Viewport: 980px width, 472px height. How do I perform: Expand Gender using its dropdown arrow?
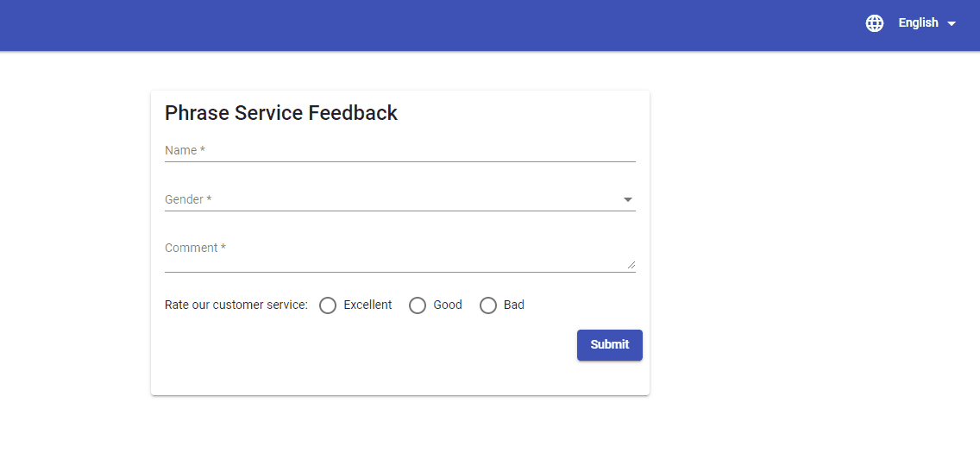(x=628, y=199)
